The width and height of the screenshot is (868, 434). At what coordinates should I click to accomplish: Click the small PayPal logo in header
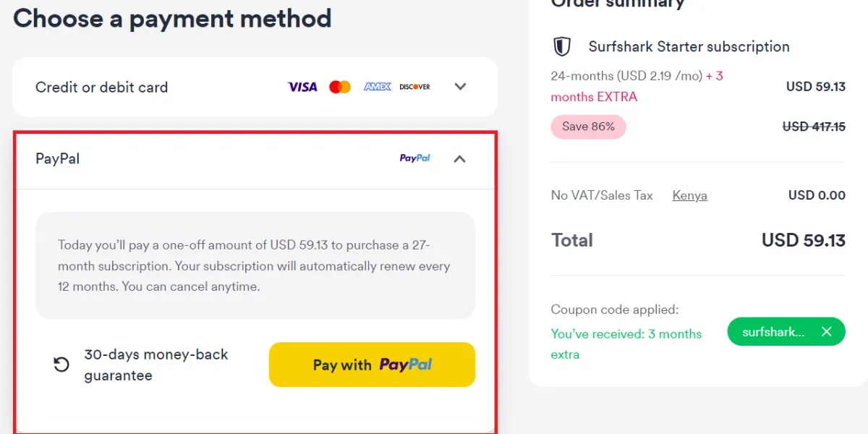(415, 158)
